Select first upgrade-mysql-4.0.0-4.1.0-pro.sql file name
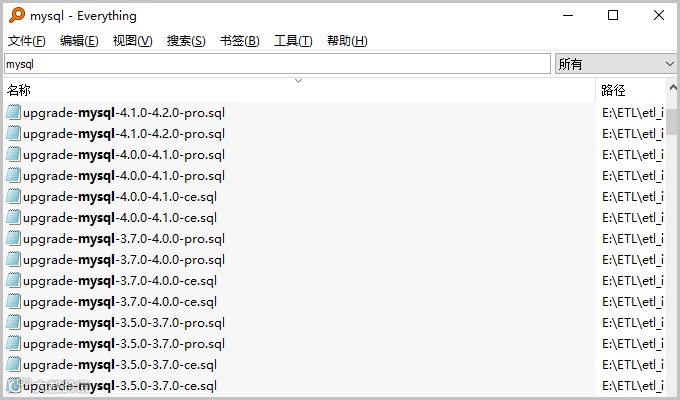Viewport: 680px width, 400px height. pyautogui.click(x=124, y=155)
